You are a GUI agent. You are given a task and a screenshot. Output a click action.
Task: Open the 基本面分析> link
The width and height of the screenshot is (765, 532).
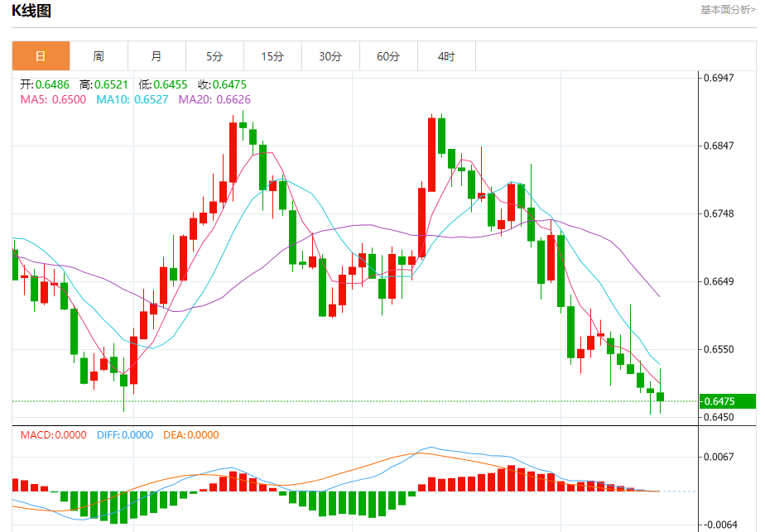point(728,10)
